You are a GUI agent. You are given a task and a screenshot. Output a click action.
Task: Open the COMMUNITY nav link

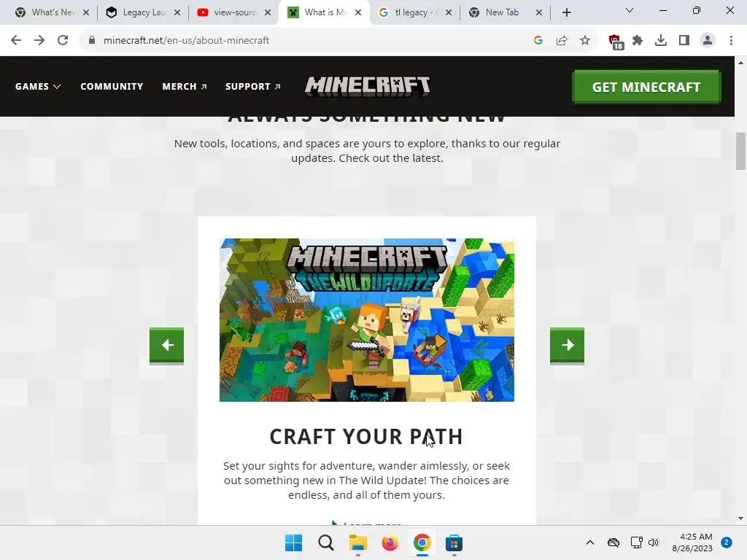(112, 87)
